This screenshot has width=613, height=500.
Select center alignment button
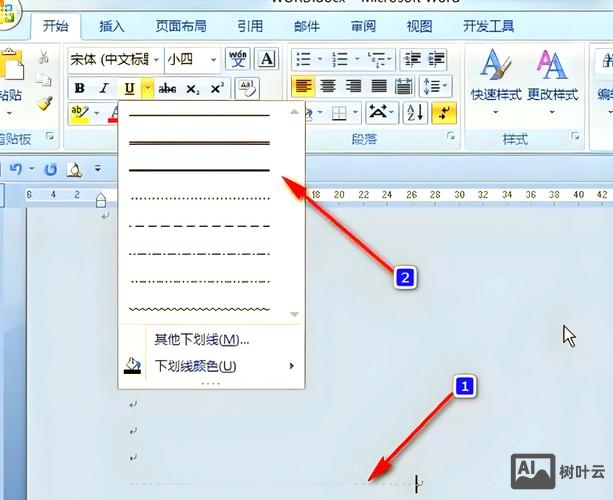[328, 86]
